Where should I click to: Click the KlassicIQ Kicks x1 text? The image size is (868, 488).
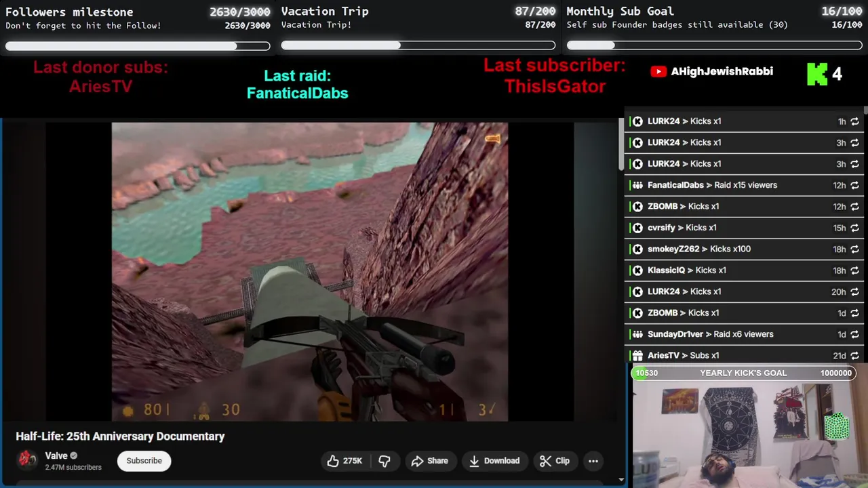tap(687, 270)
